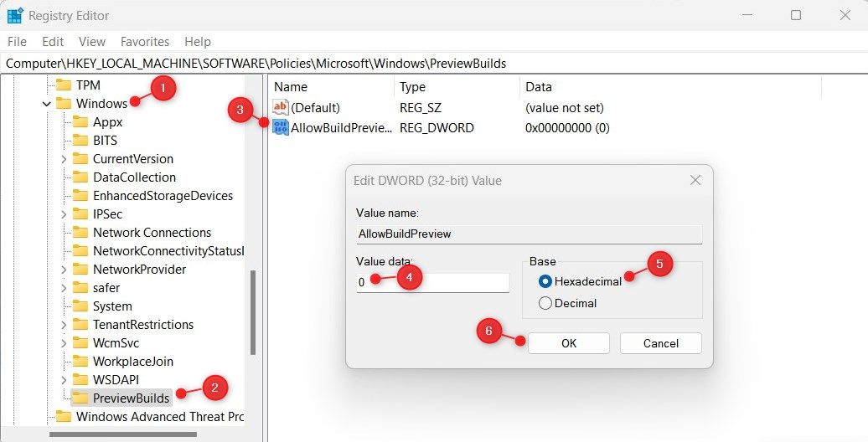Click the tree vertical scrollbar
This screenshot has width=868, height=442.
pos(254,312)
